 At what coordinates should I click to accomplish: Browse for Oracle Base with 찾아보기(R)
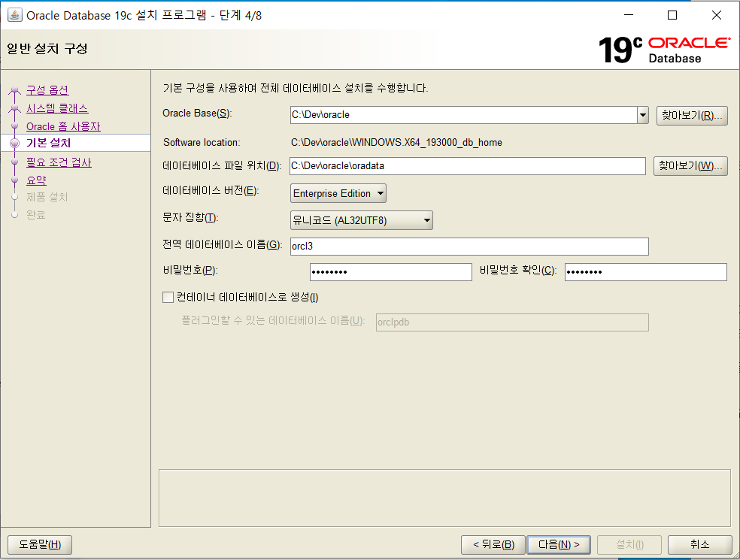(x=692, y=115)
